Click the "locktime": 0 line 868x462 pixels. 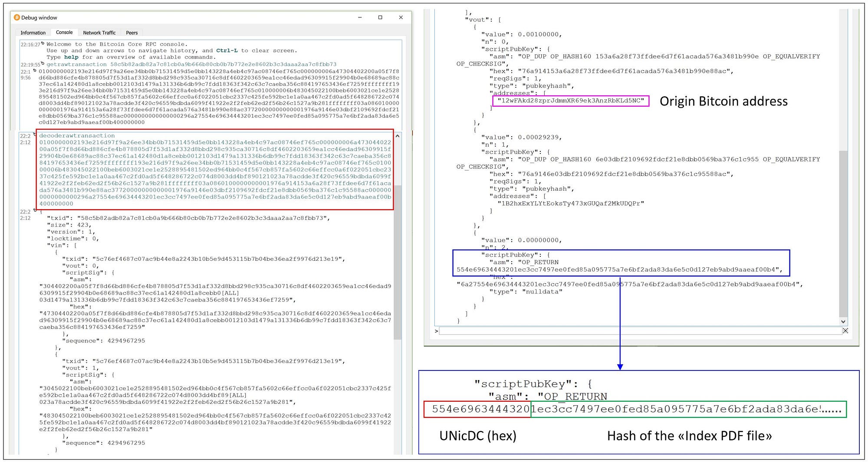coord(73,239)
